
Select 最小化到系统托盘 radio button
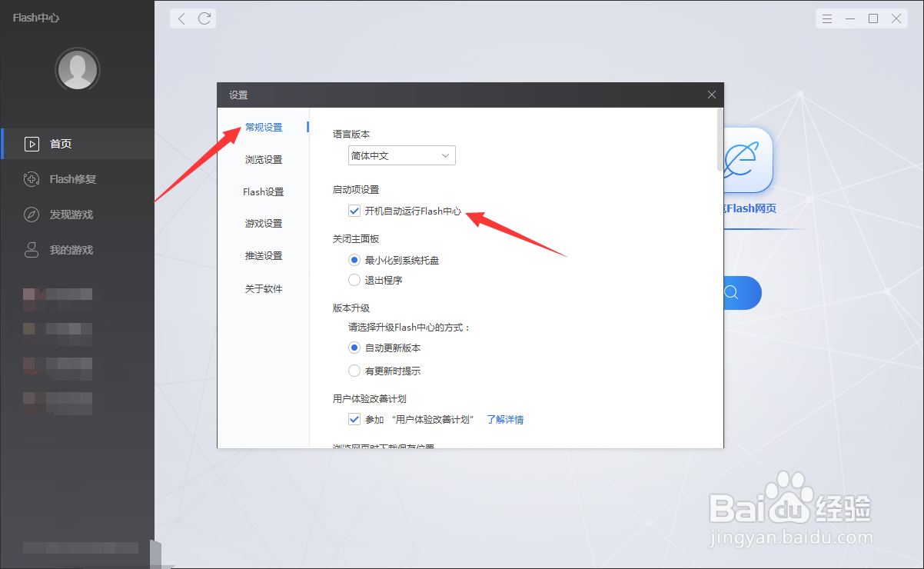click(x=354, y=260)
